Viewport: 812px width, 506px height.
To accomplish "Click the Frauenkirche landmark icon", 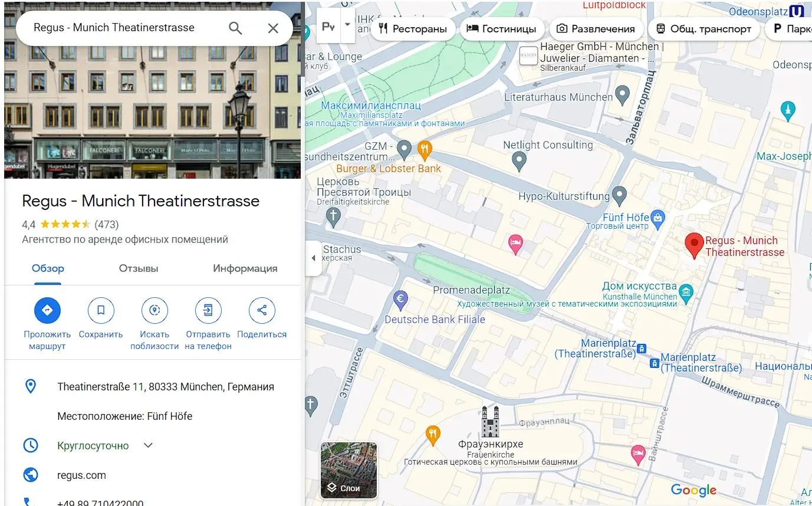I will click(x=490, y=421).
